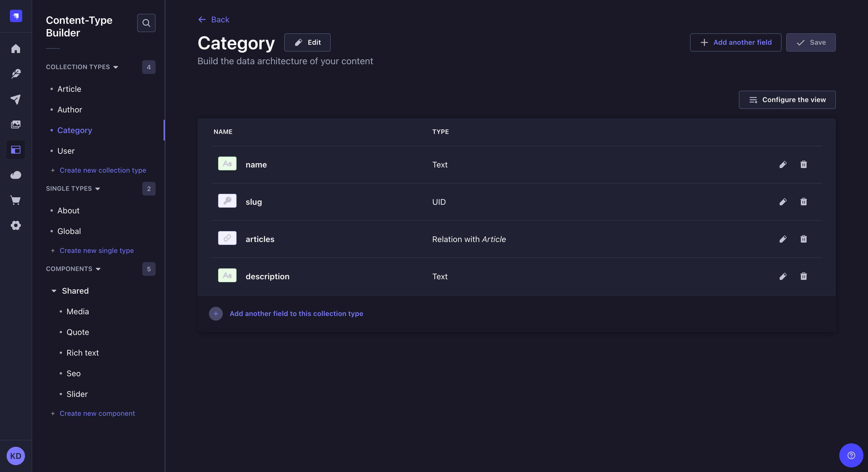Screen dimensions: 868x472
Task: Save the Category content type
Action: pyautogui.click(x=810, y=42)
